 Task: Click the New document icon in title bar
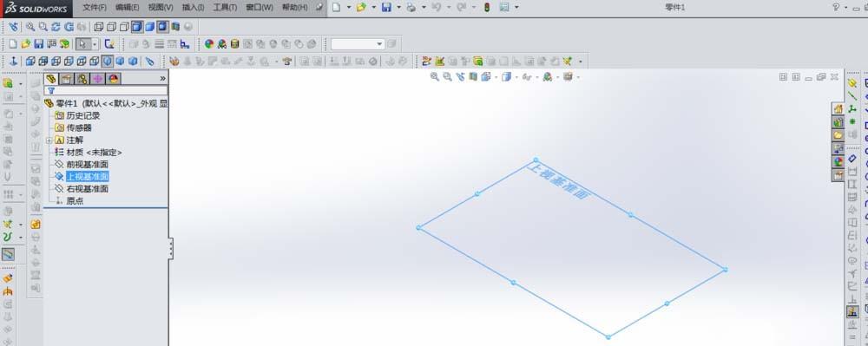click(336, 7)
